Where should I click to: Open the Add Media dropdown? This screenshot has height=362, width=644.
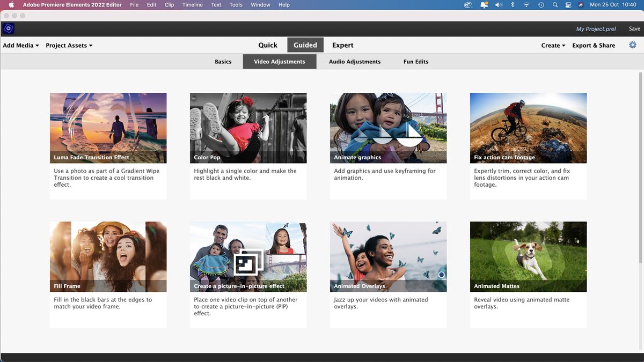click(20, 45)
